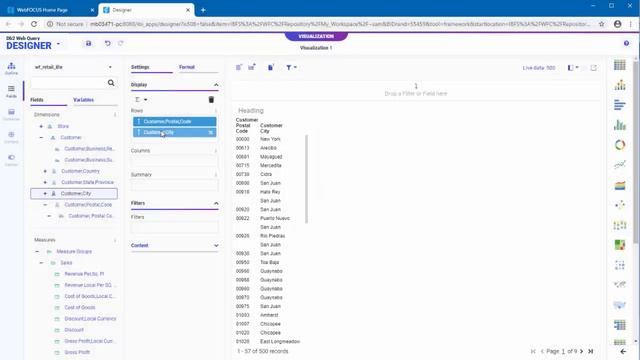The width and height of the screenshot is (640, 360).
Task: Select the line chart icon
Action: tap(620, 165)
